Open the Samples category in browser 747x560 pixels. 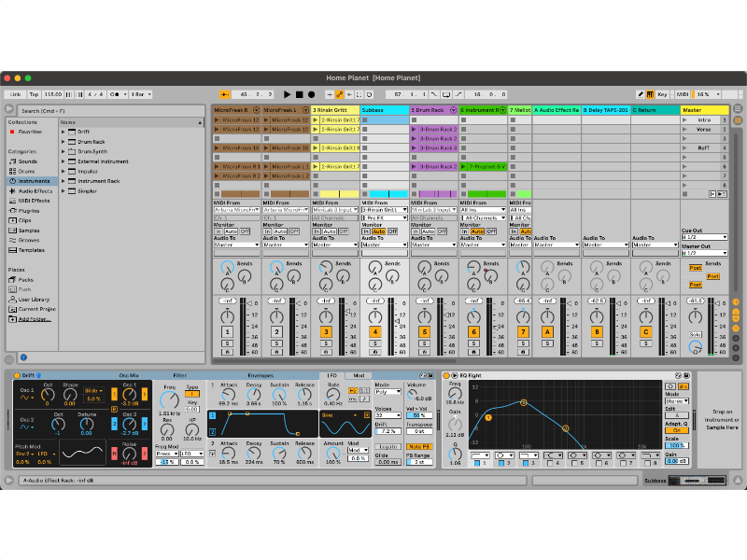coord(29,231)
